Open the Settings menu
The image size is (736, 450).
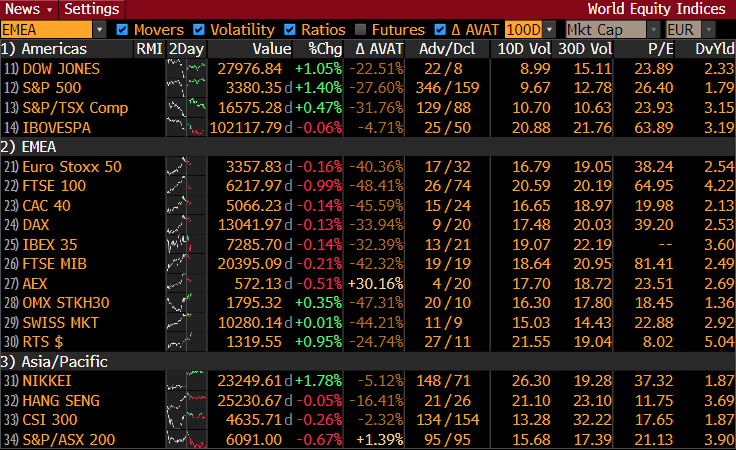pos(92,9)
